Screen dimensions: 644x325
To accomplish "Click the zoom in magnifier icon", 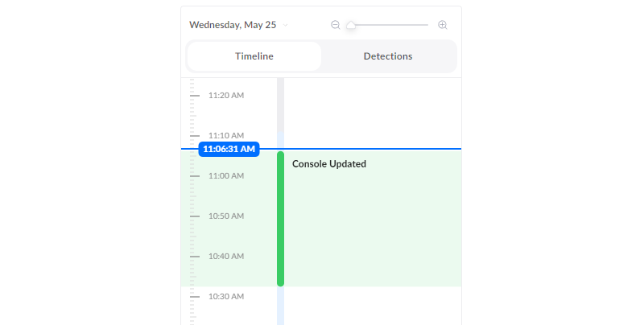I will tap(442, 25).
